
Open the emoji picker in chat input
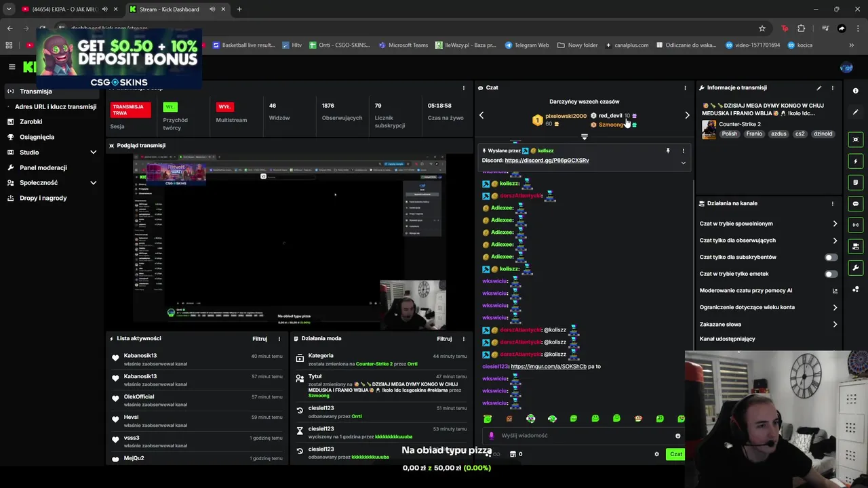pos(677,436)
